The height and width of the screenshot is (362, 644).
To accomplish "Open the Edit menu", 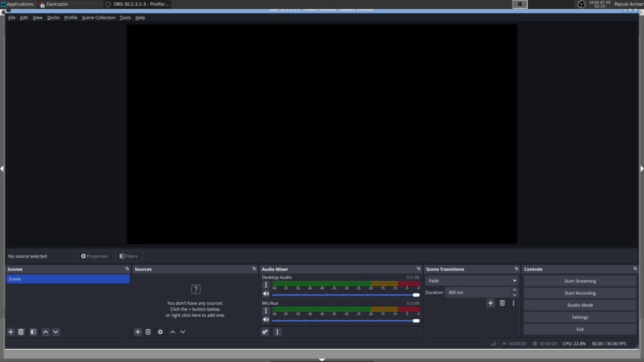I will pos(24,18).
